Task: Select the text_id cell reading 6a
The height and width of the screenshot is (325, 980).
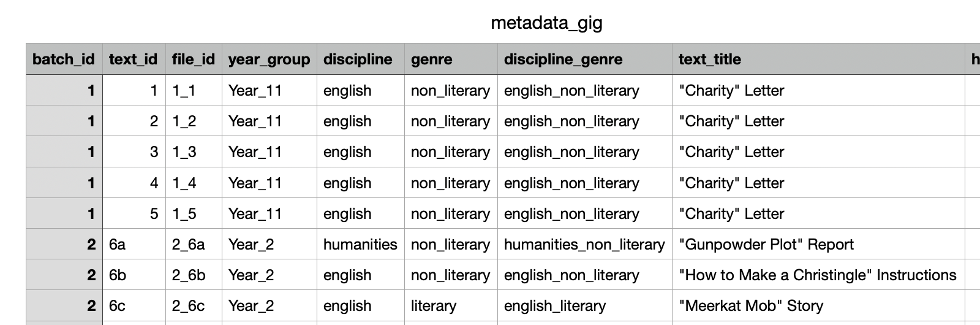Action: (x=118, y=245)
